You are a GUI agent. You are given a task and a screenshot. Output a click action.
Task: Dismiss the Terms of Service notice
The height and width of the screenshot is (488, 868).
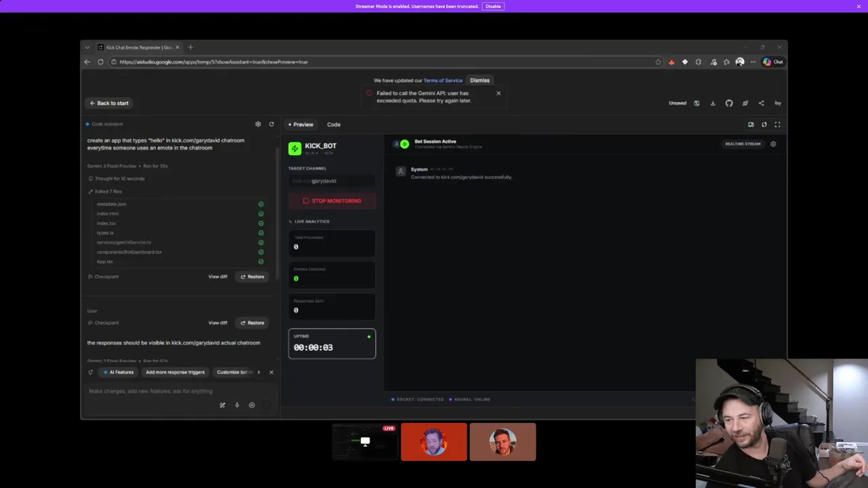click(479, 80)
